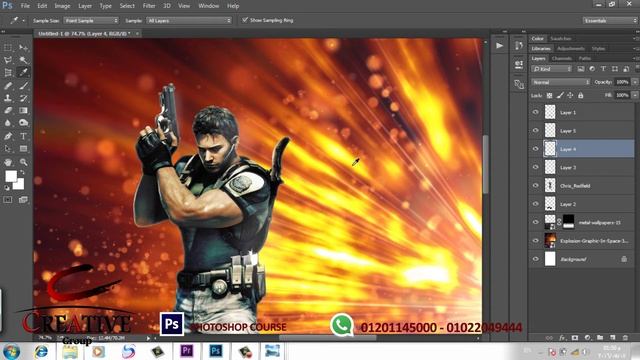Open the File menu
The width and height of the screenshot is (640, 360).
click(25, 6)
